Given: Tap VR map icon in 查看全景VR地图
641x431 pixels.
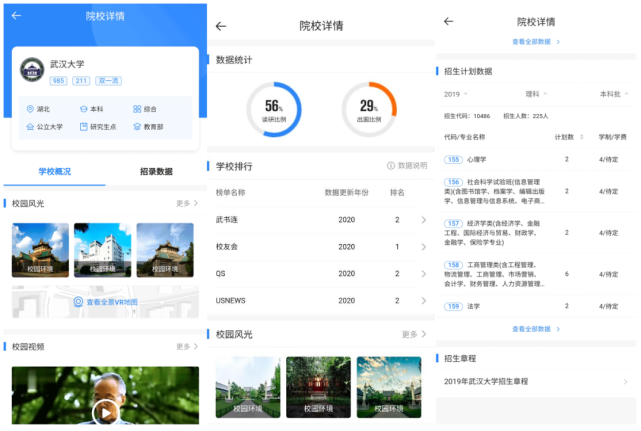Looking at the screenshot, I should [78, 302].
